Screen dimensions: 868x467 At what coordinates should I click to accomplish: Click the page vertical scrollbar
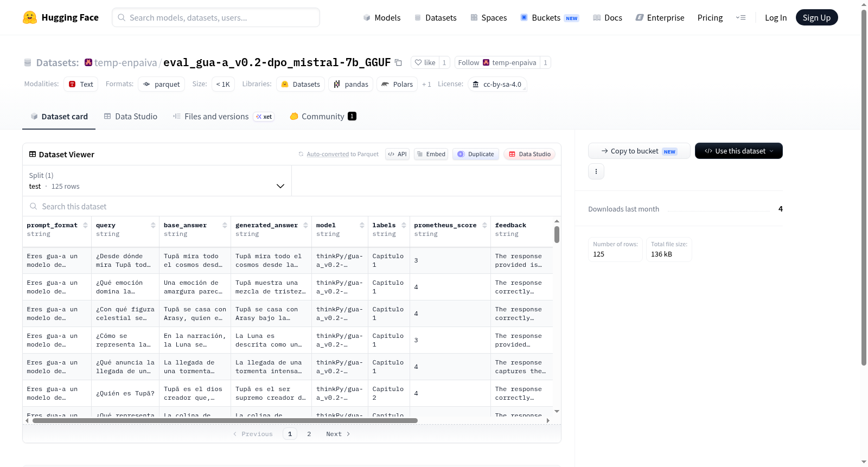coord(864,187)
